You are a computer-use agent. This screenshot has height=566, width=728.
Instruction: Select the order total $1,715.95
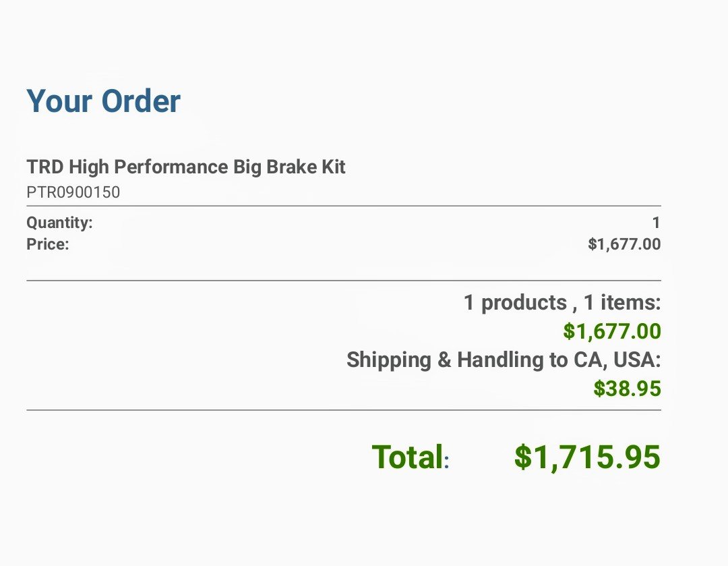[587, 457]
